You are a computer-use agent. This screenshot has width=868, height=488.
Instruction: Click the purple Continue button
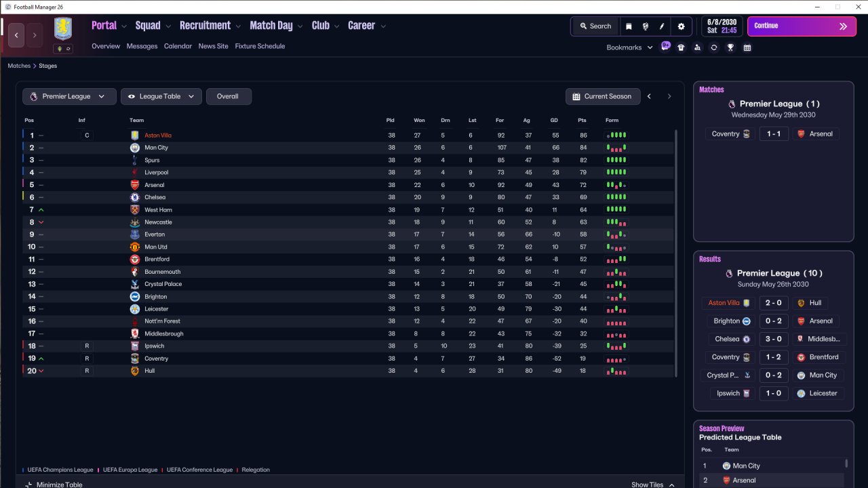pos(802,26)
